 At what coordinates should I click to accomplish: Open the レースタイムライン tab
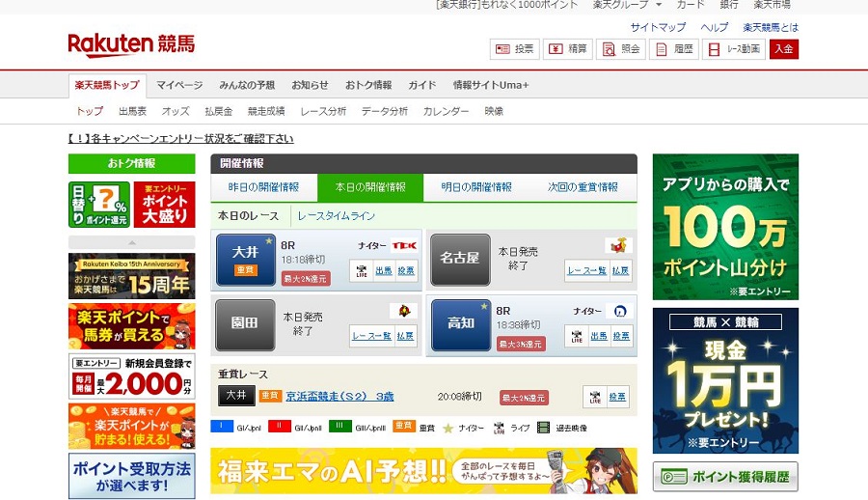336,216
